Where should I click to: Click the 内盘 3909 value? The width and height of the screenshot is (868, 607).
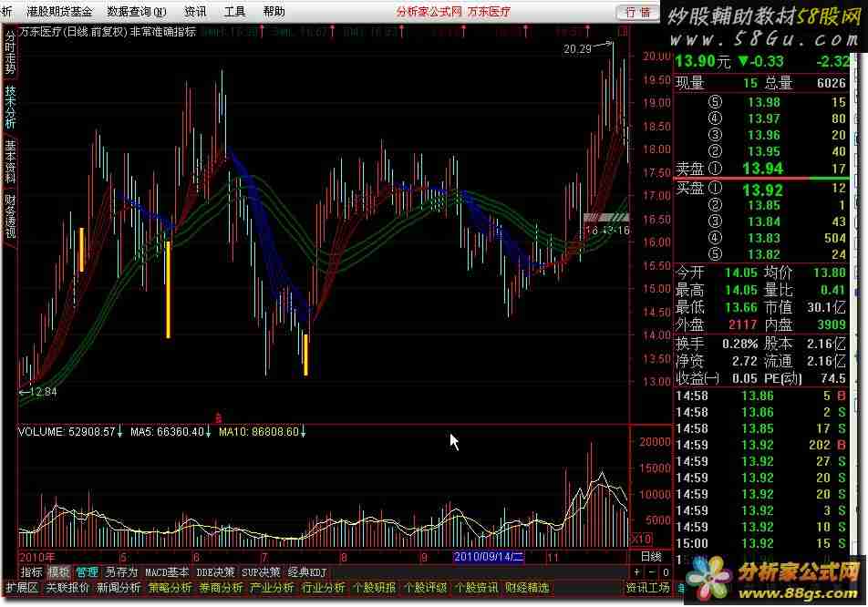(831, 324)
